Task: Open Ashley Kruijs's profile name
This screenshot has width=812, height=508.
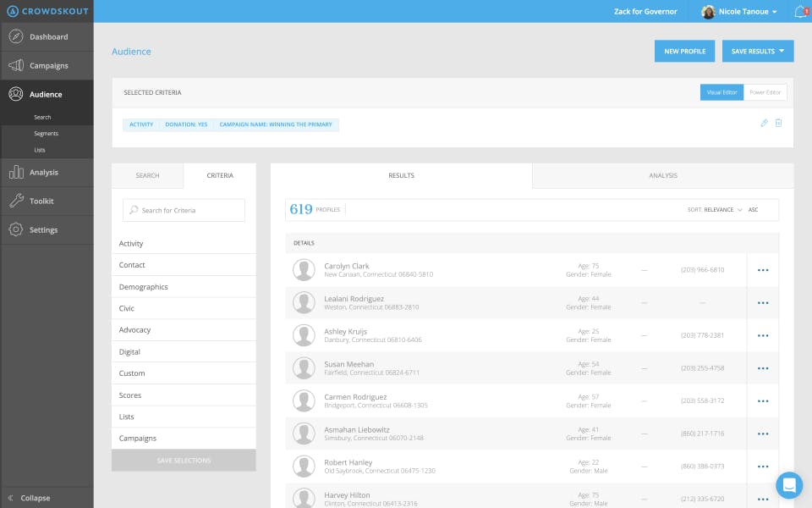Action: pyautogui.click(x=345, y=331)
